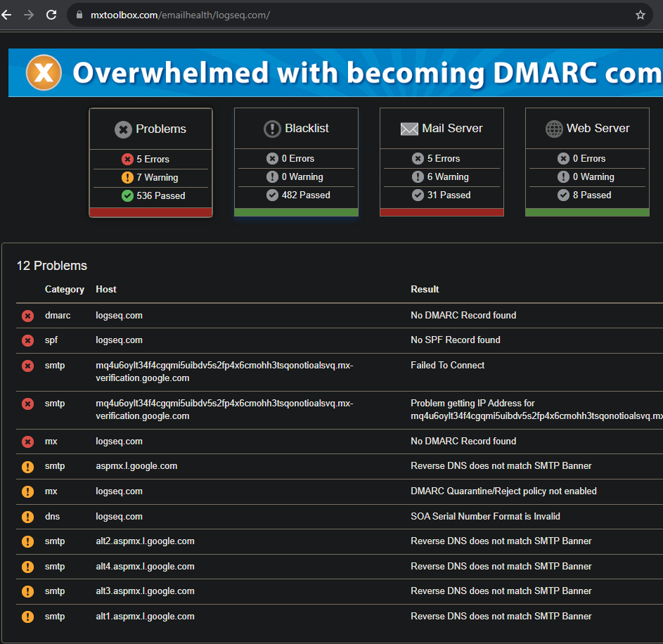Open the Overwhelmed with DMARC banner ad

tap(336, 72)
